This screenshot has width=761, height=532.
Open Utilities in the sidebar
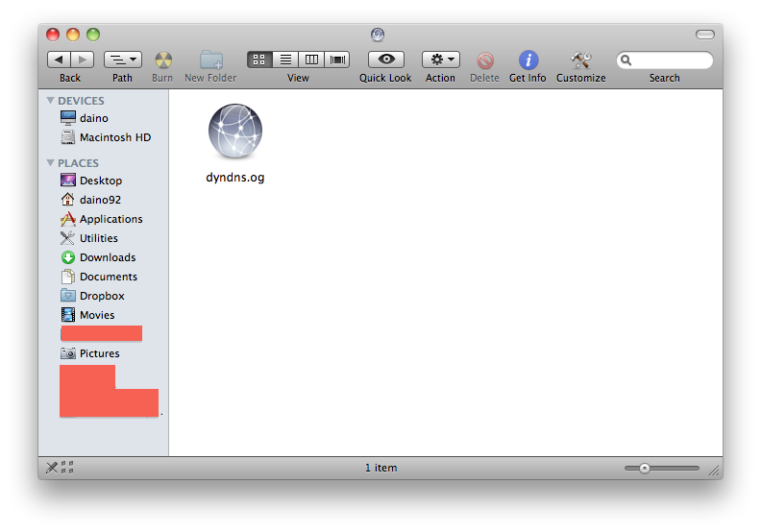[x=104, y=238]
